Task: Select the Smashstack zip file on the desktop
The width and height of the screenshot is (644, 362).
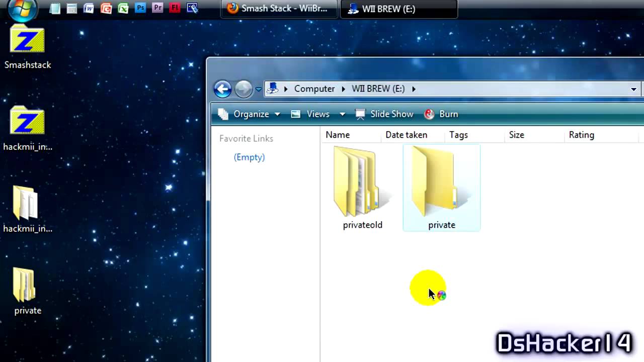Action: (x=28, y=48)
